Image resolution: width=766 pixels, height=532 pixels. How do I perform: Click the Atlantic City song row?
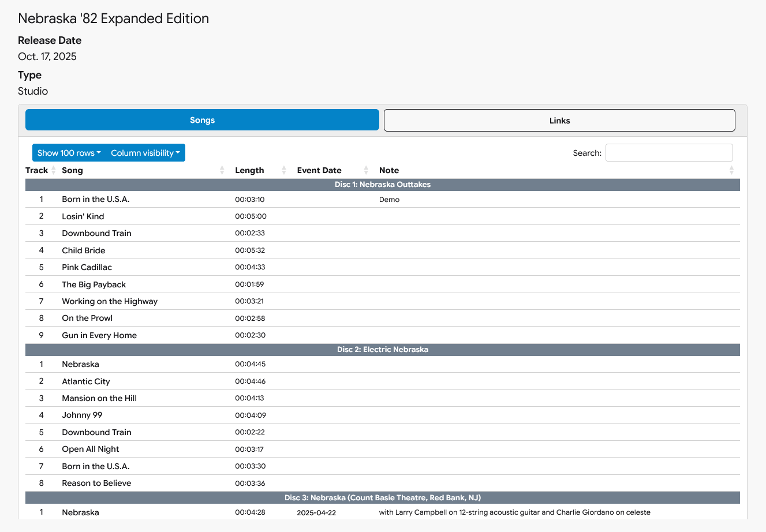click(x=86, y=381)
